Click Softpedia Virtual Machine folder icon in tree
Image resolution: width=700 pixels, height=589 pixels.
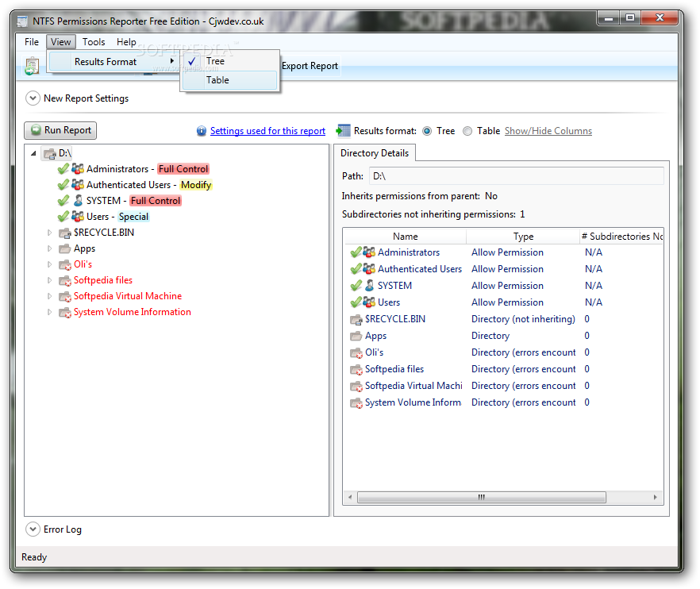pos(65,296)
